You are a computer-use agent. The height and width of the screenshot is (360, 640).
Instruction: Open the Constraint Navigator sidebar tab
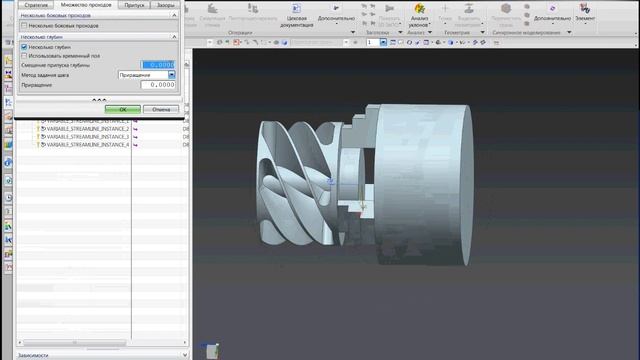pyautogui.click(x=8, y=74)
